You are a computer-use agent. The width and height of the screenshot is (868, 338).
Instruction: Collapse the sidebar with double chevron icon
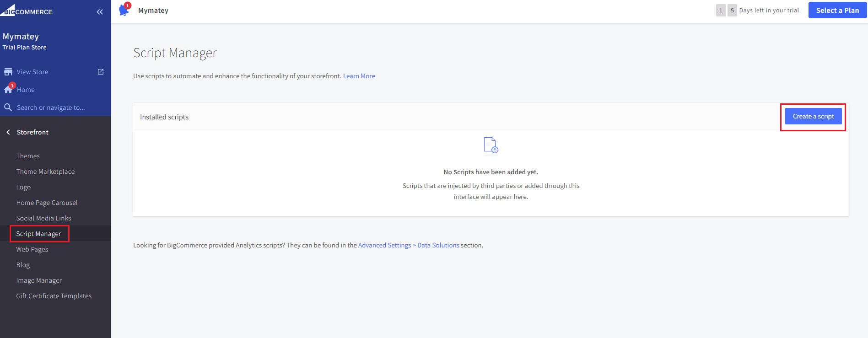100,12
